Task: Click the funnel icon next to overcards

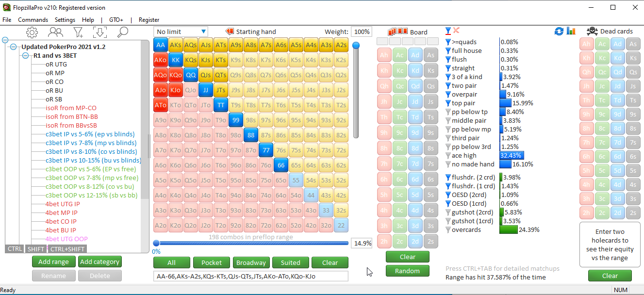Action: pyautogui.click(x=448, y=229)
